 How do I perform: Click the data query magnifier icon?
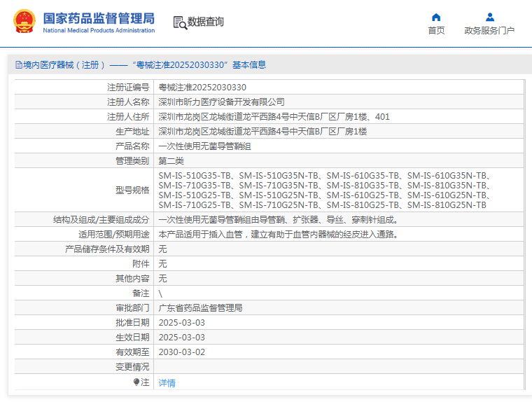[x=180, y=22]
